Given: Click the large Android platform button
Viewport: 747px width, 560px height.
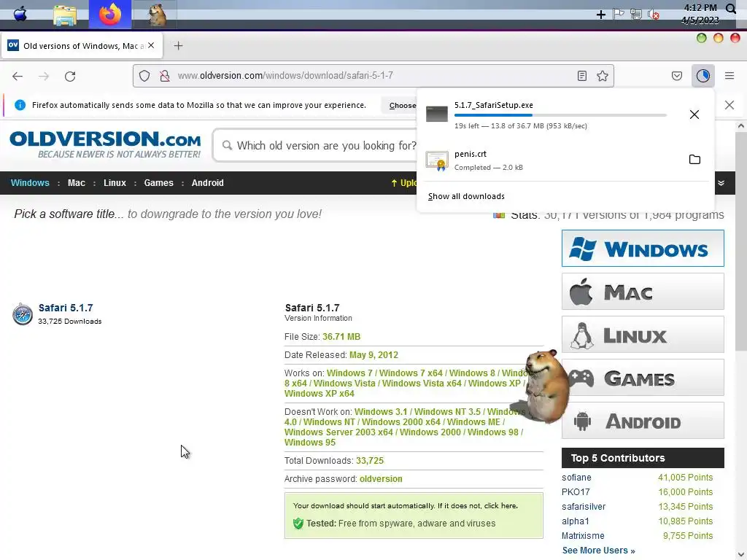Looking at the screenshot, I should click(643, 421).
